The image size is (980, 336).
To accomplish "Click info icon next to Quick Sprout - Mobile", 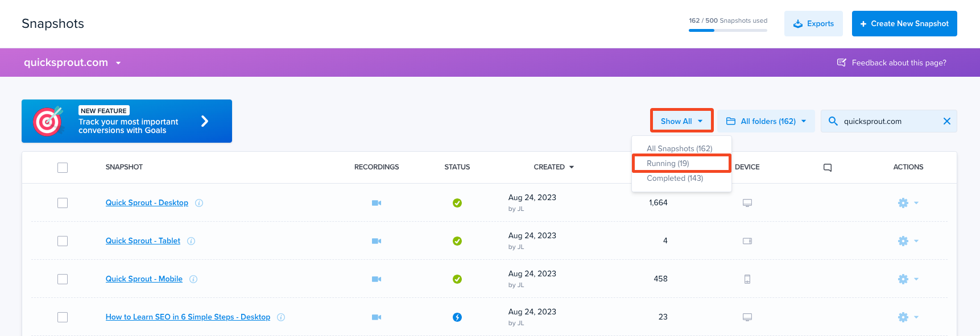I will tap(193, 279).
